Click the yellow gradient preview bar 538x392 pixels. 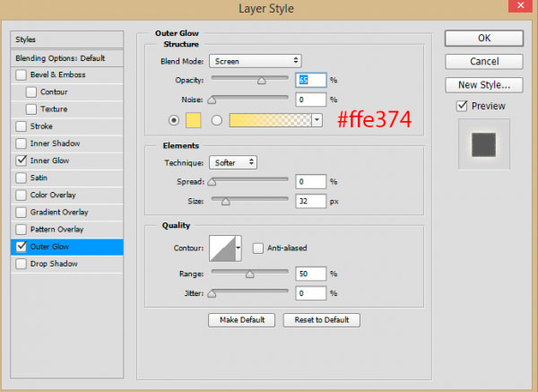271,120
